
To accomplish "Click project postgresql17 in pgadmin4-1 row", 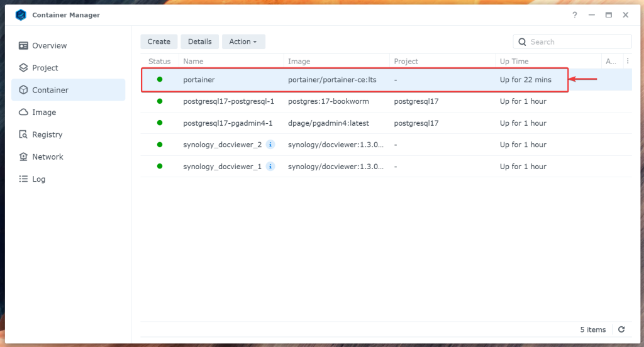I will point(416,123).
